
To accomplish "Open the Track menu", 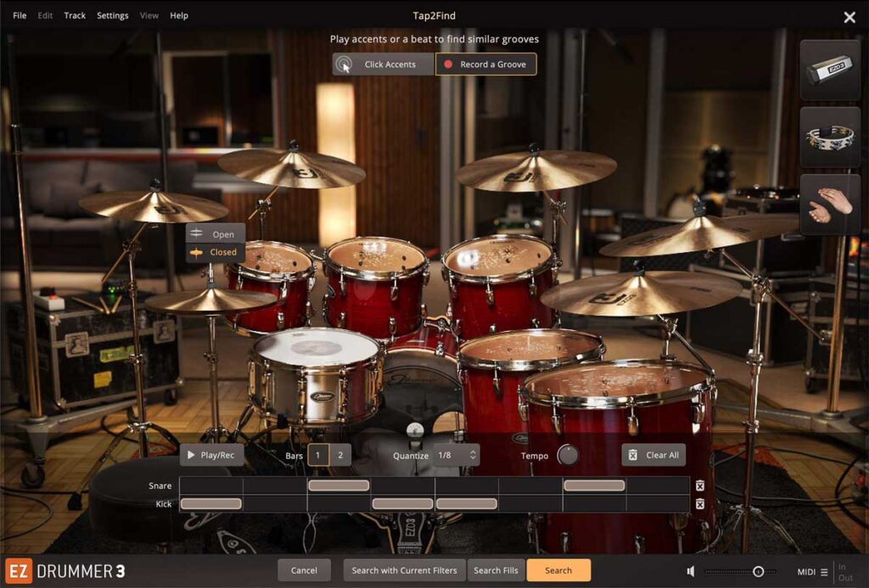I will click(x=74, y=14).
